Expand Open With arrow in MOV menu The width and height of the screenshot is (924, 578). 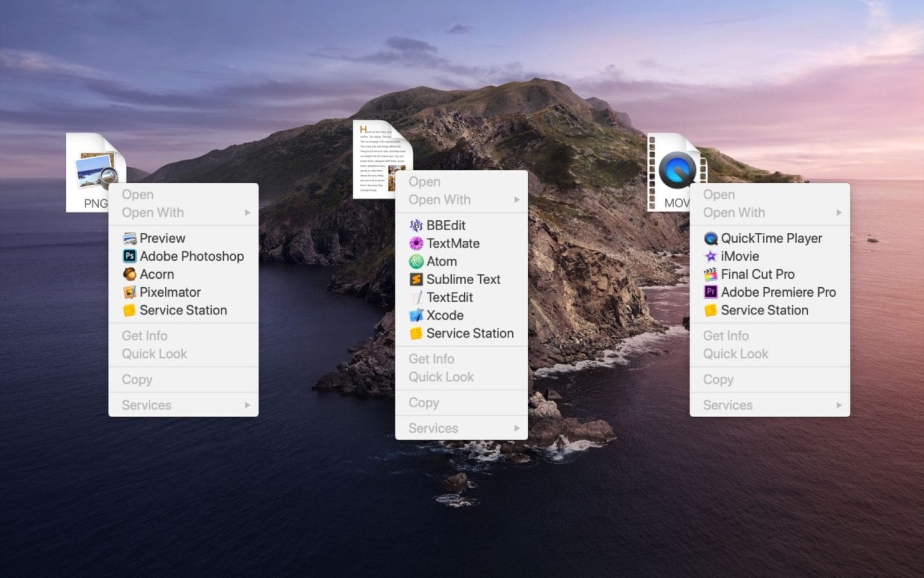(x=839, y=213)
